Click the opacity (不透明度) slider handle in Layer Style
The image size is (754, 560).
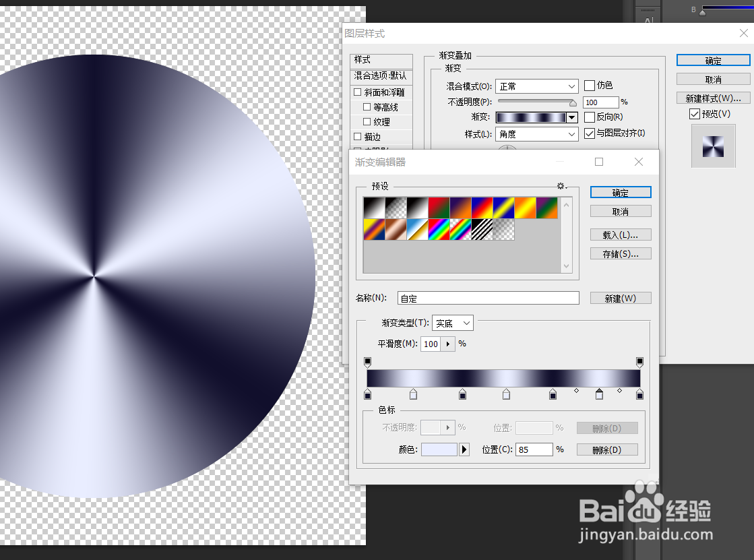click(x=573, y=102)
